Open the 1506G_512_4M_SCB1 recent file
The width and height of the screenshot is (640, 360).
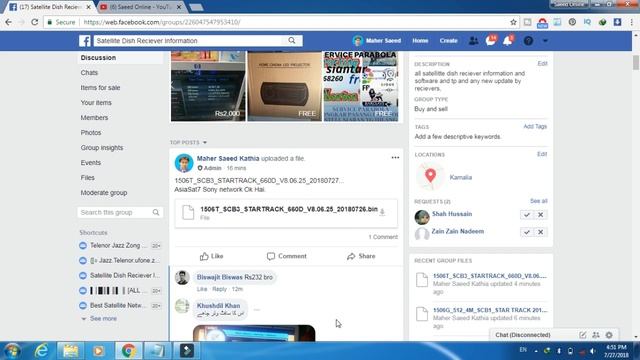(x=489, y=310)
